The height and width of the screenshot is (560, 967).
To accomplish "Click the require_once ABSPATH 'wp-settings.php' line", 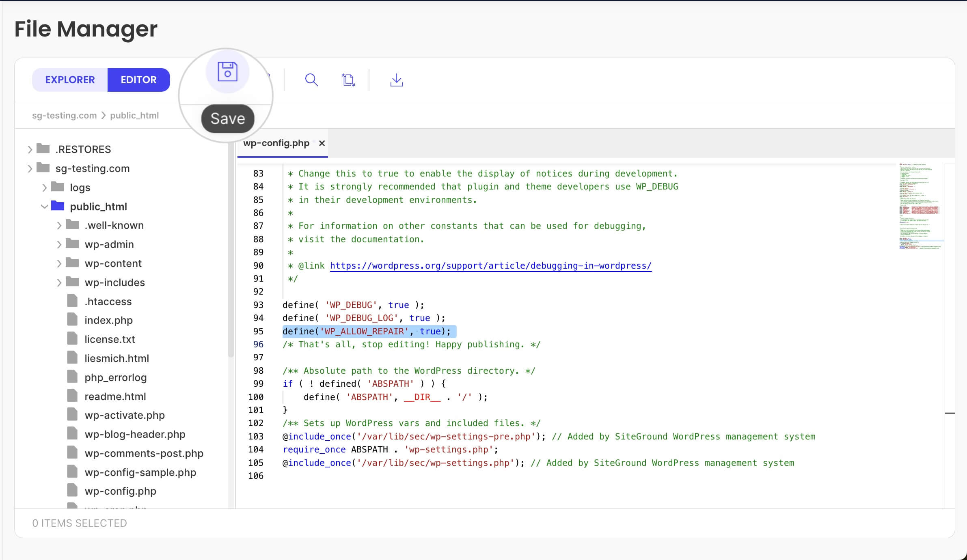I will click(390, 449).
